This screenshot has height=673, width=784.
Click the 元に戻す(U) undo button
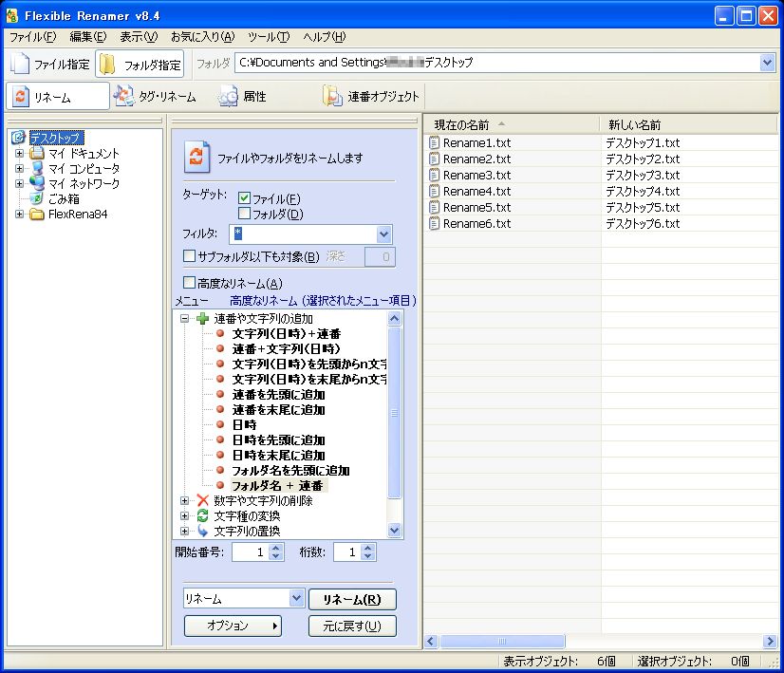coord(352,626)
